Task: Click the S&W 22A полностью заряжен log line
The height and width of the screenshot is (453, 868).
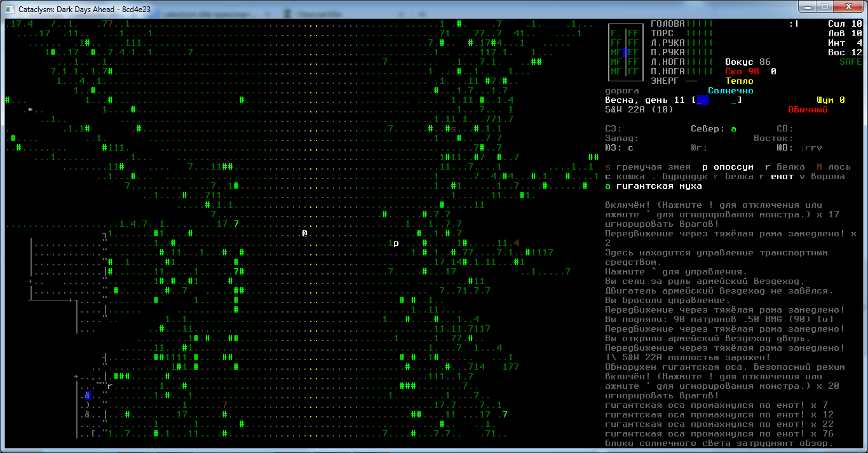Action: click(688, 357)
